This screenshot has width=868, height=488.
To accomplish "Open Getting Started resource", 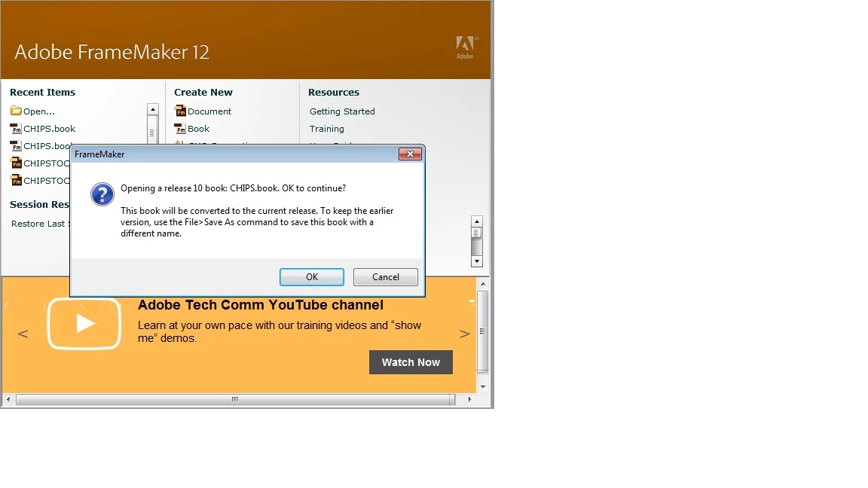I will (x=342, y=111).
